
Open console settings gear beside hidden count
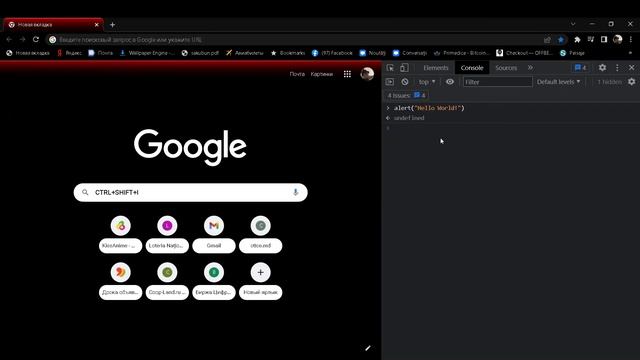point(631,82)
